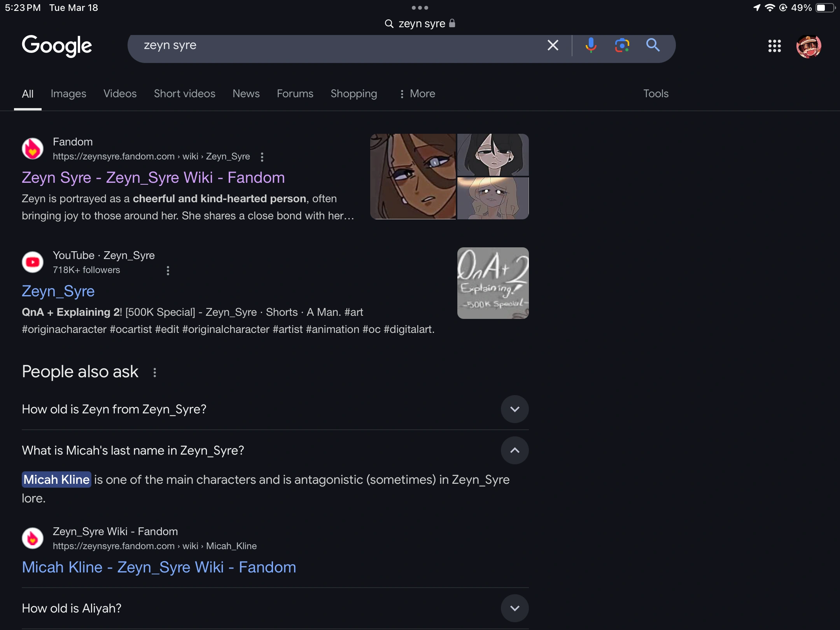Open options for YouTube result

click(168, 270)
